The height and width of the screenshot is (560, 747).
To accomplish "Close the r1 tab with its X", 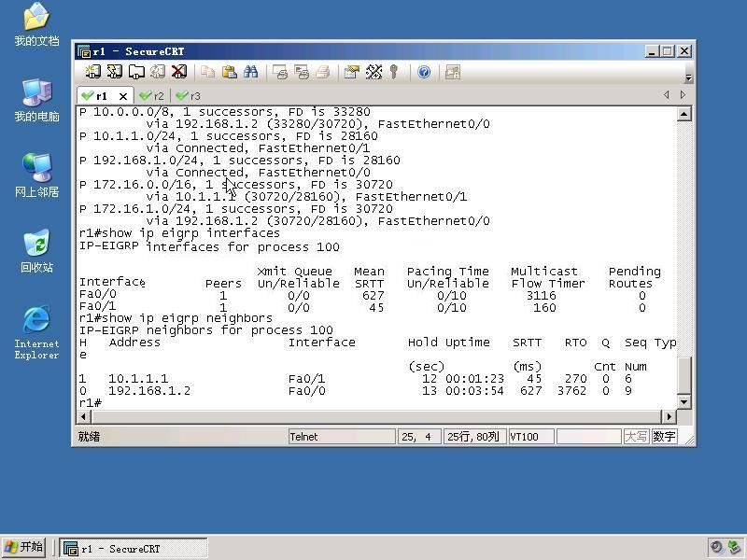I will click(123, 97).
